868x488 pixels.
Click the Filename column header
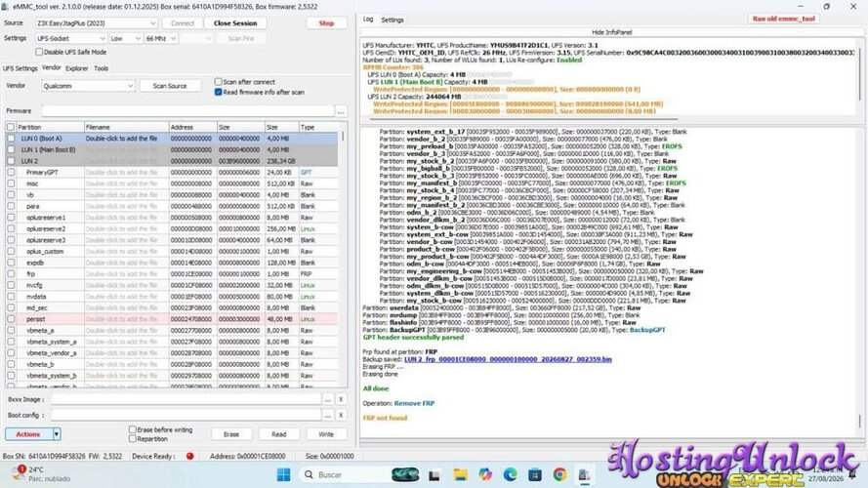tap(126, 127)
